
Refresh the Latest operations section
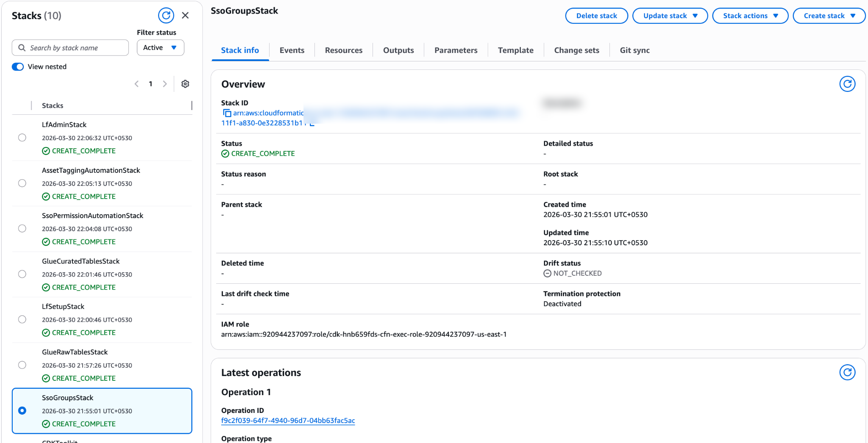point(847,372)
